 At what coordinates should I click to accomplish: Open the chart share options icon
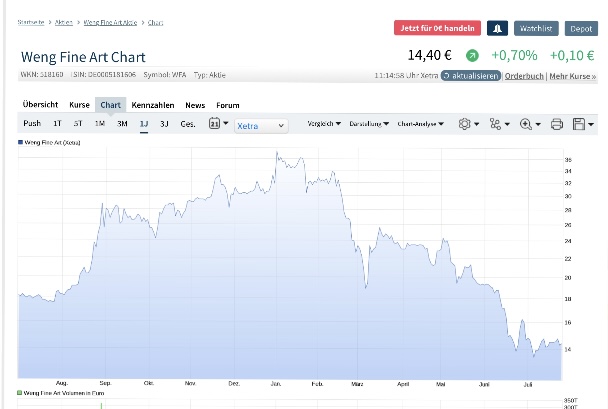[x=494, y=124]
